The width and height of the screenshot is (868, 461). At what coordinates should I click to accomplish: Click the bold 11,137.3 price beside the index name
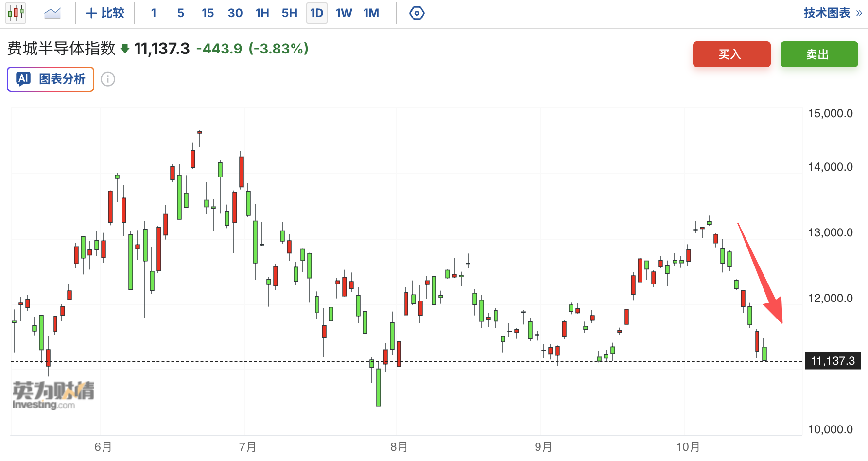coord(162,49)
